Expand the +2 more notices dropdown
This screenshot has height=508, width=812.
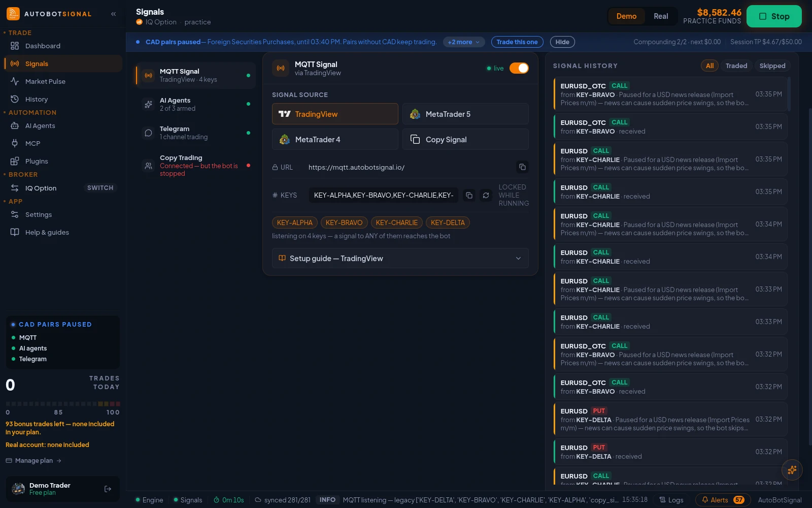pos(464,42)
